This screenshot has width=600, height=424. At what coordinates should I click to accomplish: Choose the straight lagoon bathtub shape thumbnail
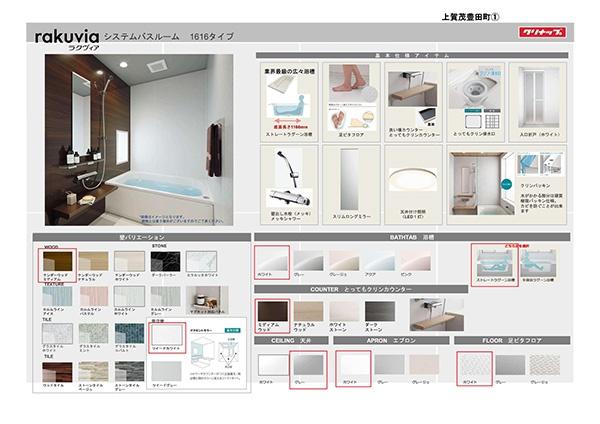pos(494,263)
